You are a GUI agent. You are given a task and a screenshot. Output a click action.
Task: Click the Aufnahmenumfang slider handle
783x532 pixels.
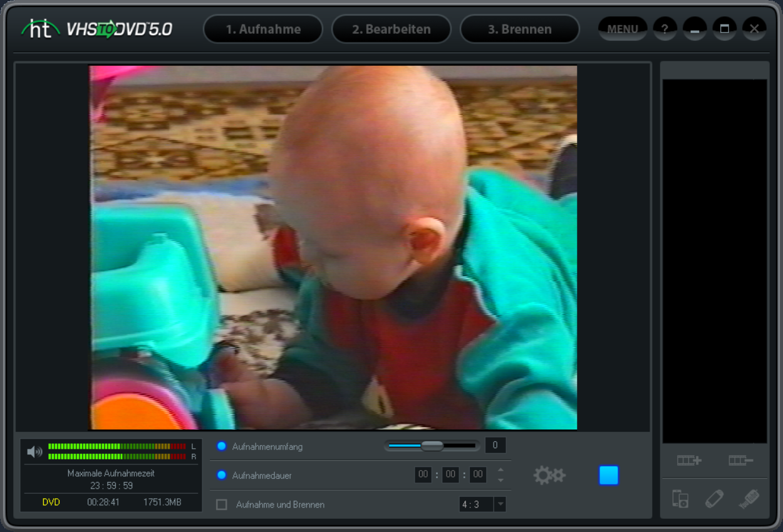[x=432, y=446]
